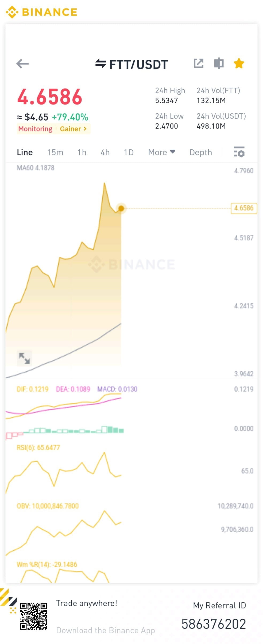
Task: Tap the QR code to download app
Action: click(x=33, y=616)
